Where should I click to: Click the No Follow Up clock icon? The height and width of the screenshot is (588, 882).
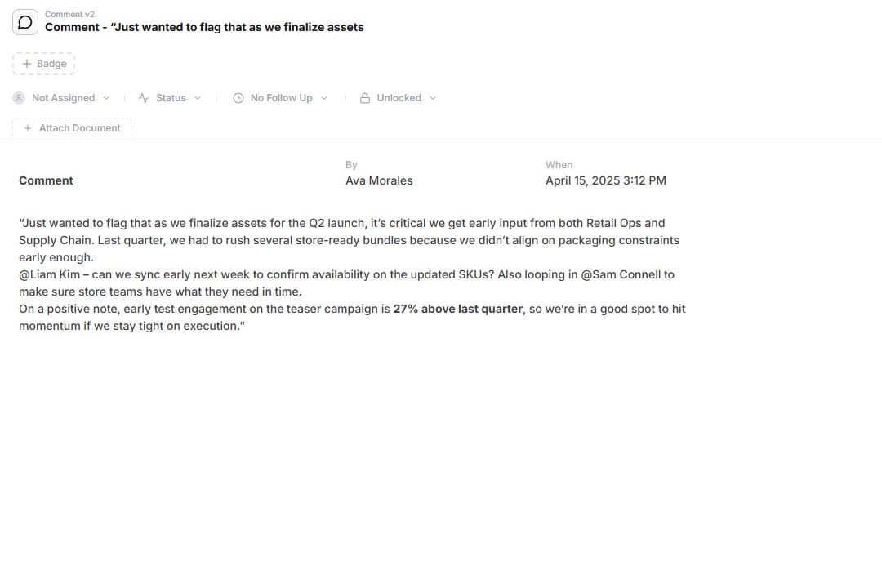pos(238,98)
